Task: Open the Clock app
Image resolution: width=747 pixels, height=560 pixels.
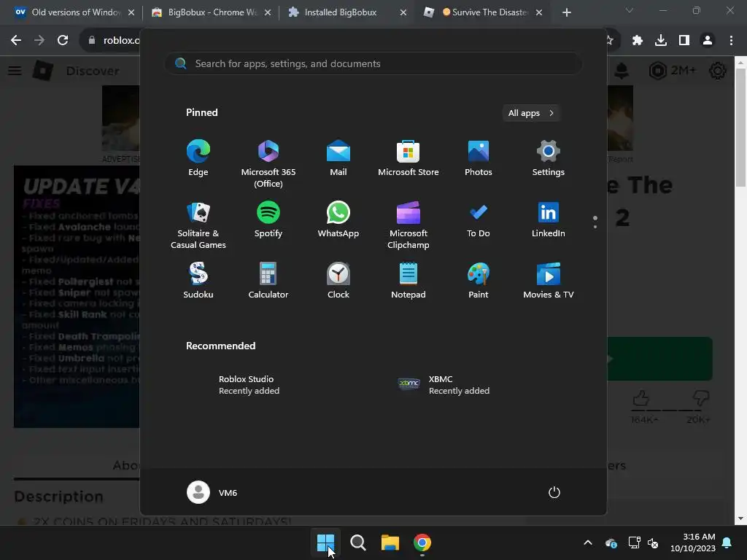Action: click(338, 281)
